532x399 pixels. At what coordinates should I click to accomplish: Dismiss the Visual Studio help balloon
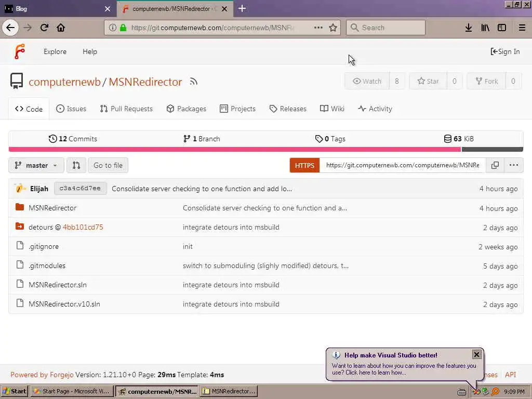point(476,354)
